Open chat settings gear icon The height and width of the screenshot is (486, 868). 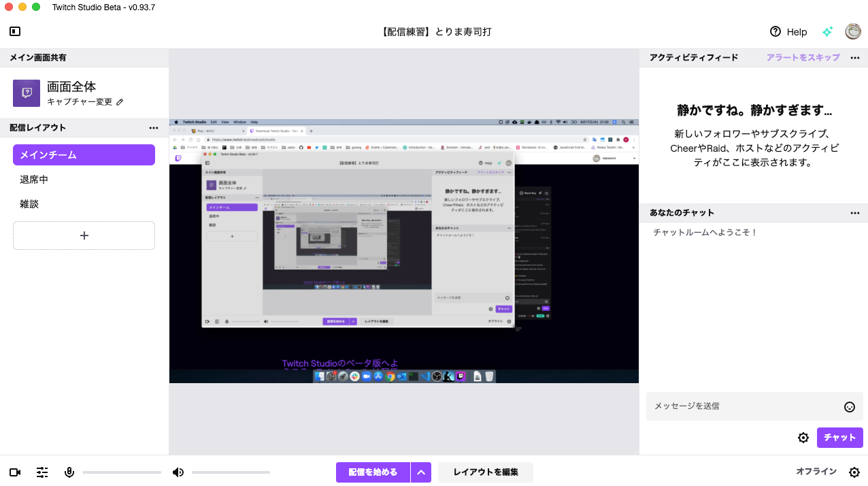click(x=803, y=438)
